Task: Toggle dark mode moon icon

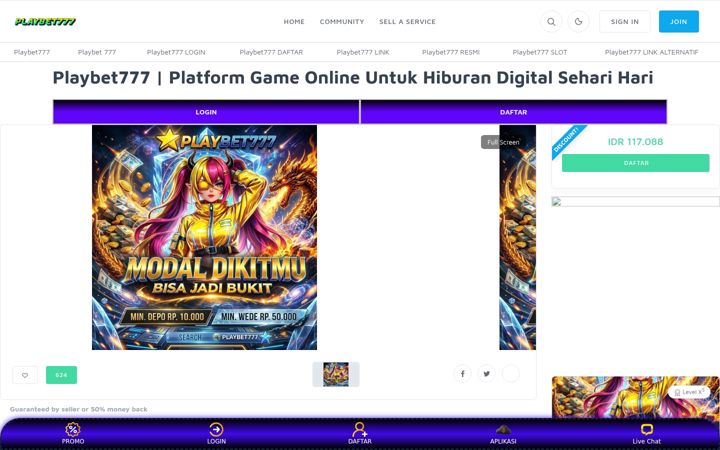Action: click(578, 22)
